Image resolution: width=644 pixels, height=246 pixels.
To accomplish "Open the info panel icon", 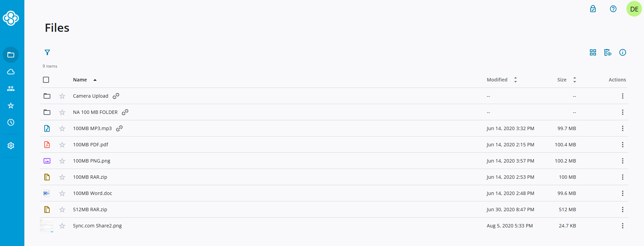I will coord(623,52).
